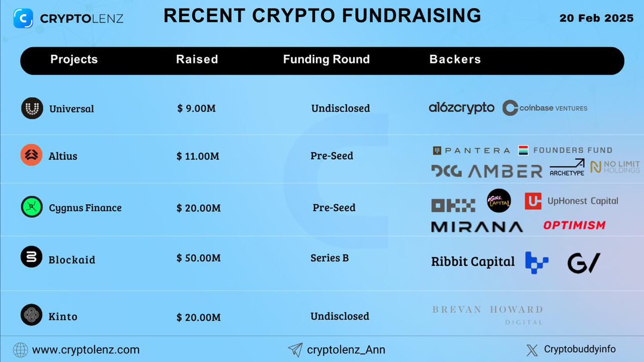Select the Universal project icon
This screenshot has width=644, height=362.
(32, 108)
